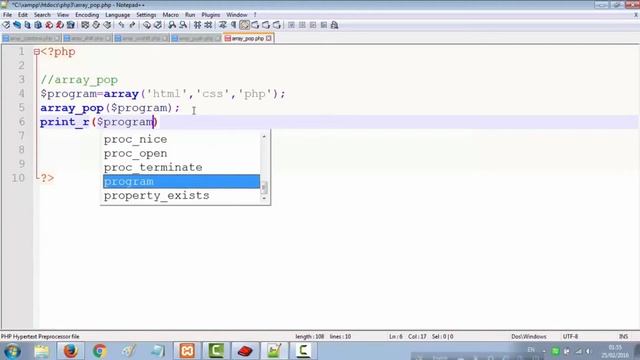Click the Stop Recording macro icon
This screenshot has height=360, width=640.
(302, 25)
